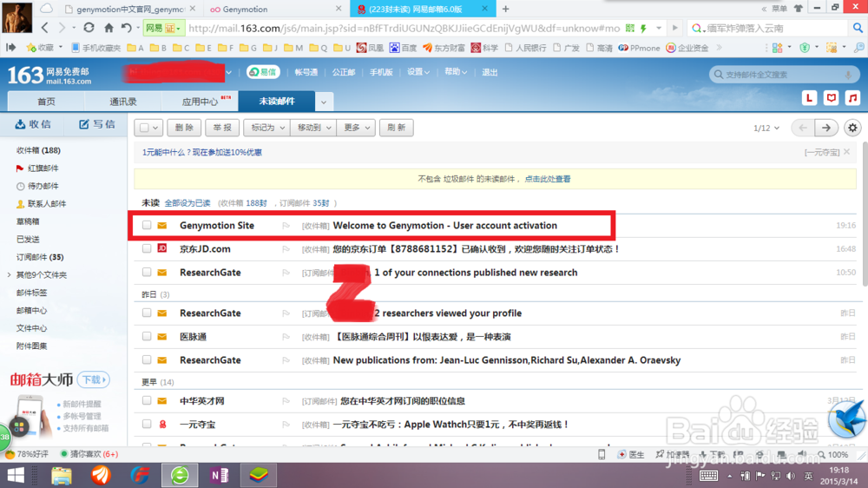Click the red L icon in header
The image size is (868, 488).
pos(809,98)
